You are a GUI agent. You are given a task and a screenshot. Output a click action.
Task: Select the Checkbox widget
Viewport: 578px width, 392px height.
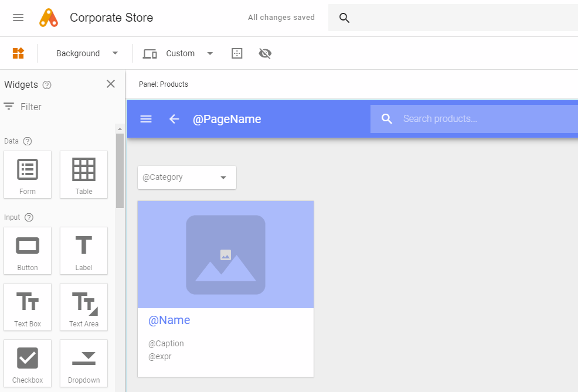tap(28, 363)
